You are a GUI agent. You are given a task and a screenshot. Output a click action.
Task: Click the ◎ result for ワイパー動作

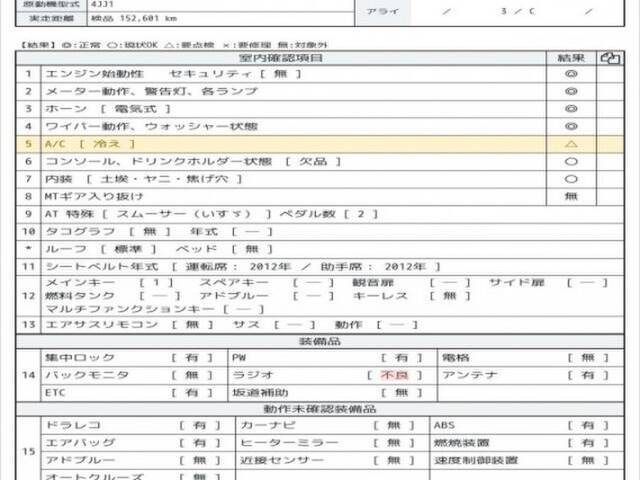click(571, 127)
